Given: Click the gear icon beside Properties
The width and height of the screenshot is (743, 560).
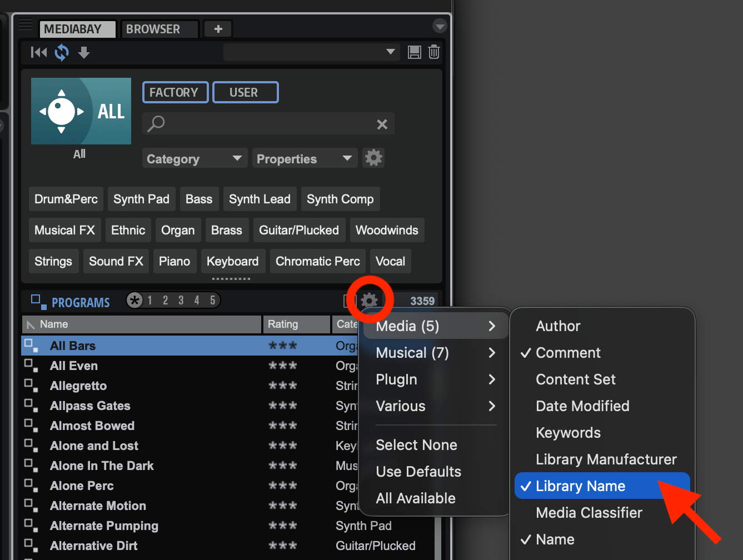Looking at the screenshot, I should pos(373,158).
